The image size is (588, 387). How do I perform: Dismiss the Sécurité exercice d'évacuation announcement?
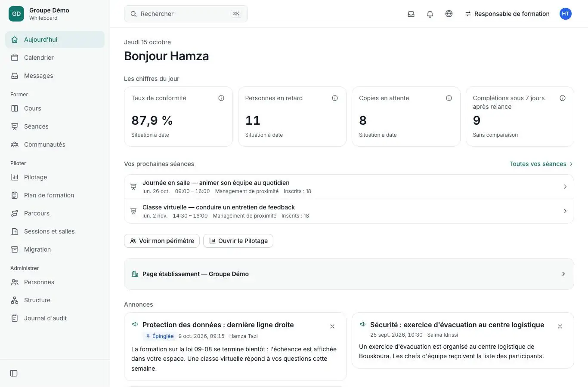pos(560,326)
